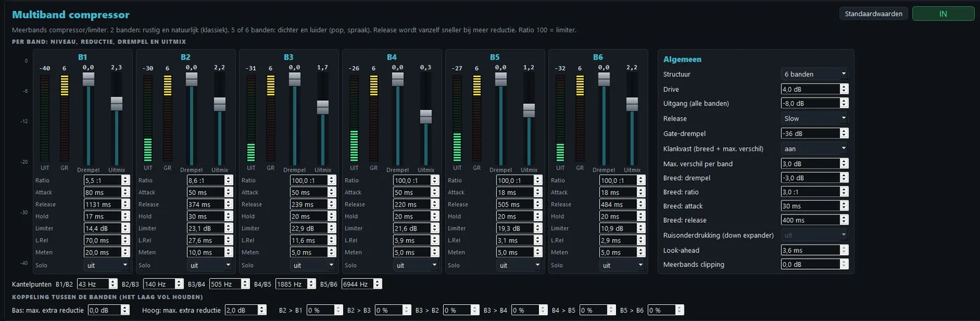Click the Meerbands clipping field
Image resolution: width=980 pixels, height=321 pixels.
[815, 265]
